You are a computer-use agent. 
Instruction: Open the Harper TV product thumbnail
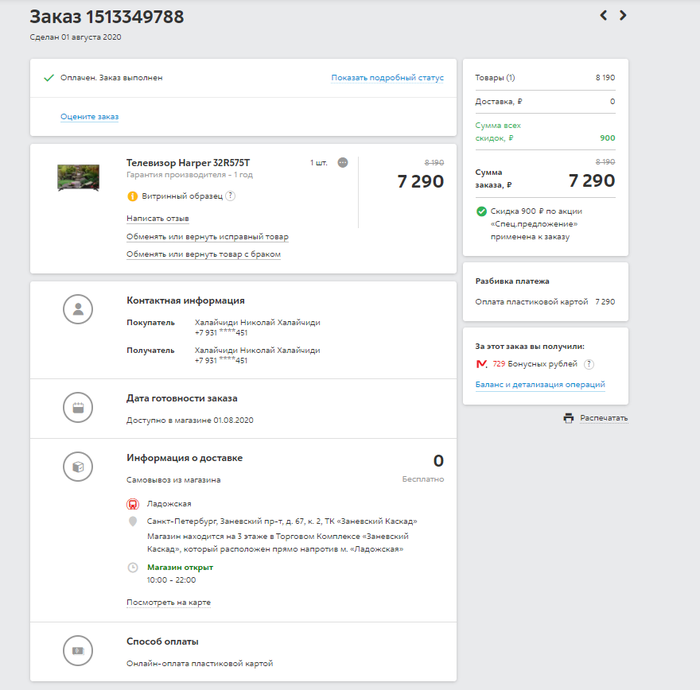point(79,177)
